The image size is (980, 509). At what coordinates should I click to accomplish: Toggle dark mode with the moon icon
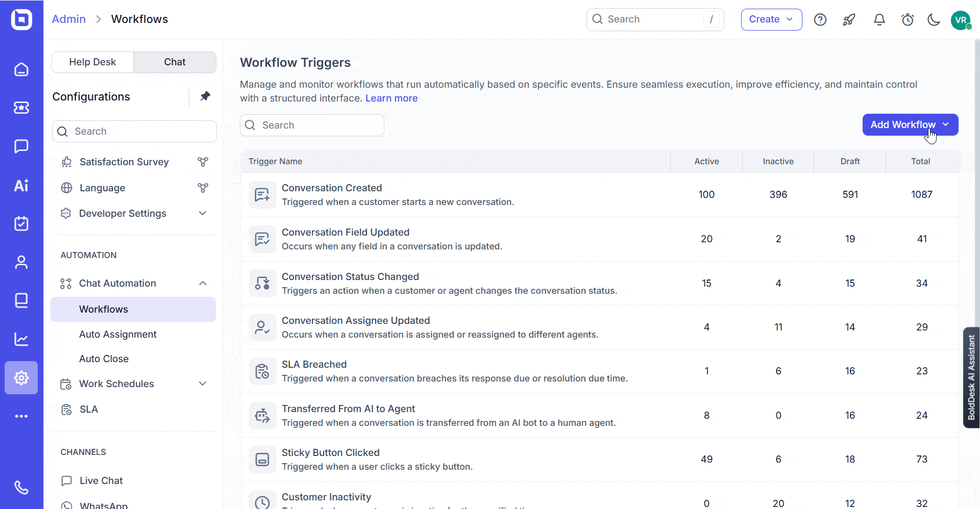click(934, 19)
